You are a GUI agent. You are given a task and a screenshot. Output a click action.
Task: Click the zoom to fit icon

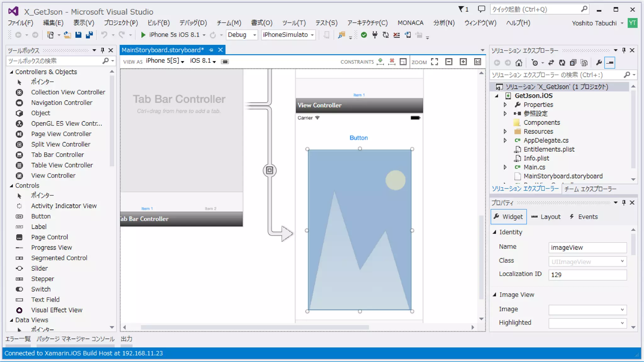click(x=435, y=62)
